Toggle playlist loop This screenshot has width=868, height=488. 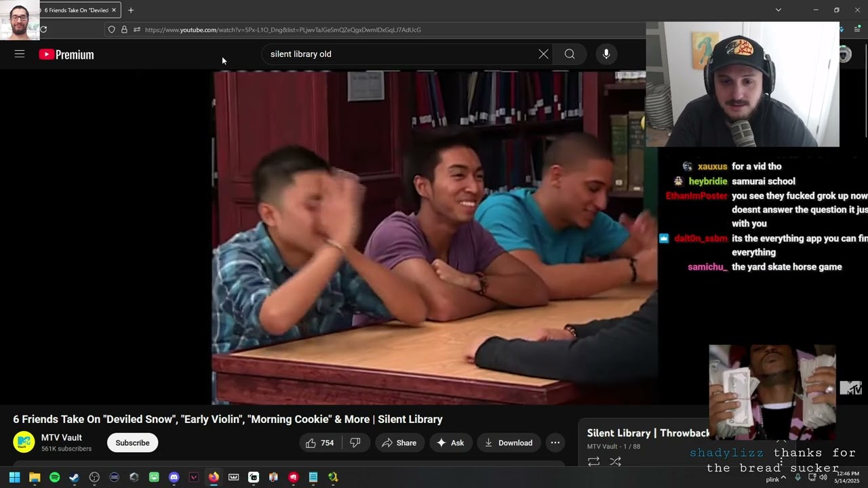(x=593, y=462)
